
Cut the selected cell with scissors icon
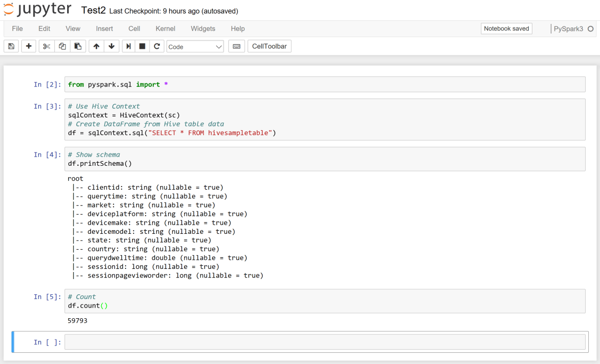point(46,46)
